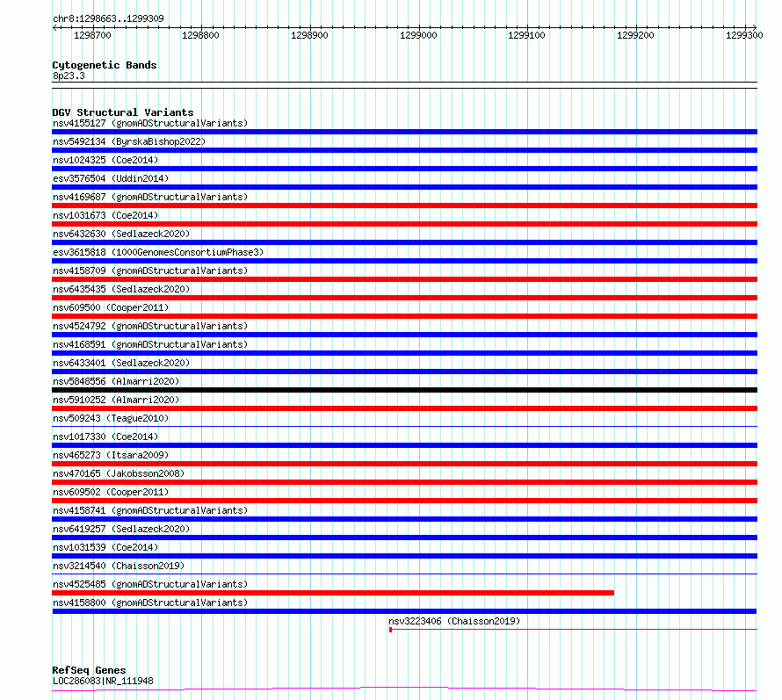The width and height of the screenshot is (782, 700).
Task: Open nsv470165 (Jakobsson2008) variant
Action: [x=119, y=473]
